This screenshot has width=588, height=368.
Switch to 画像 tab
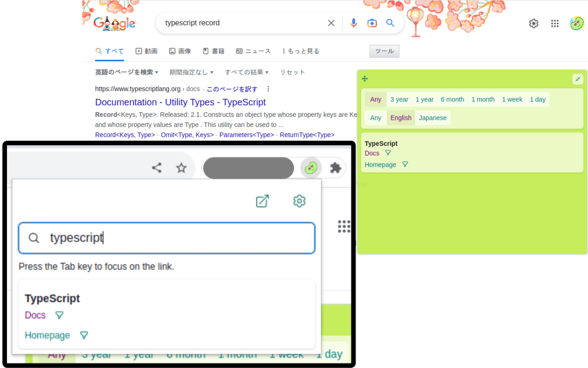[x=180, y=51]
